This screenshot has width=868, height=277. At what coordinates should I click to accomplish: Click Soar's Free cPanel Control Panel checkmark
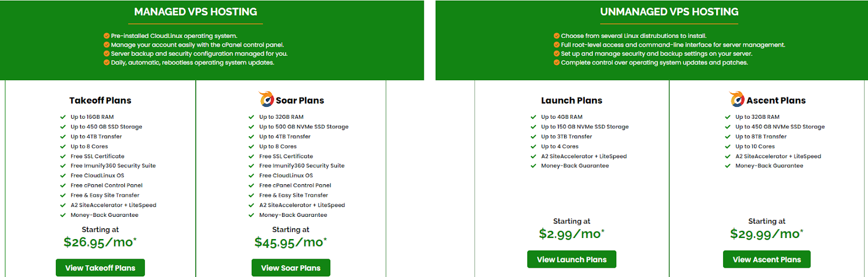pyautogui.click(x=251, y=185)
